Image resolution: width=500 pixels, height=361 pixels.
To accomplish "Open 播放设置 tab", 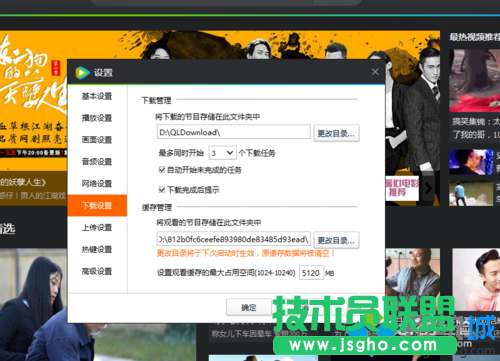I will click(x=97, y=118).
